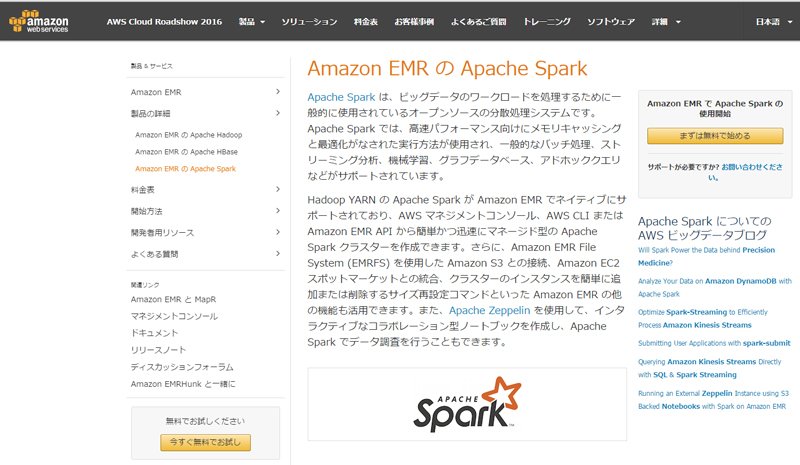Click the Apache Spark logo image

(467, 403)
